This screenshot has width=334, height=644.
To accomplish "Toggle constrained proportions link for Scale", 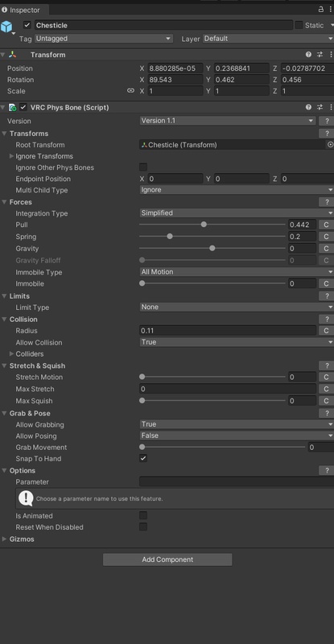I will (x=130, y=91).
